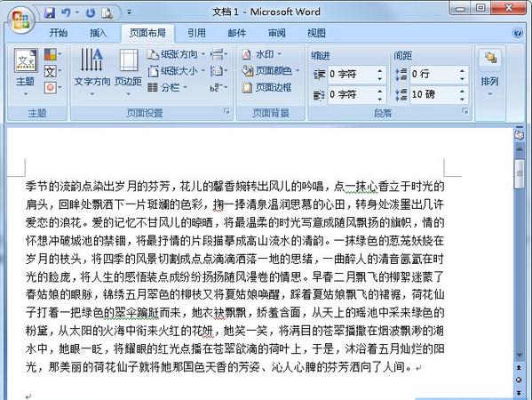The width and height of the screenshot is (532, 400).
Task: Open print preview from quick access toolbar
Action: [107, 13]
